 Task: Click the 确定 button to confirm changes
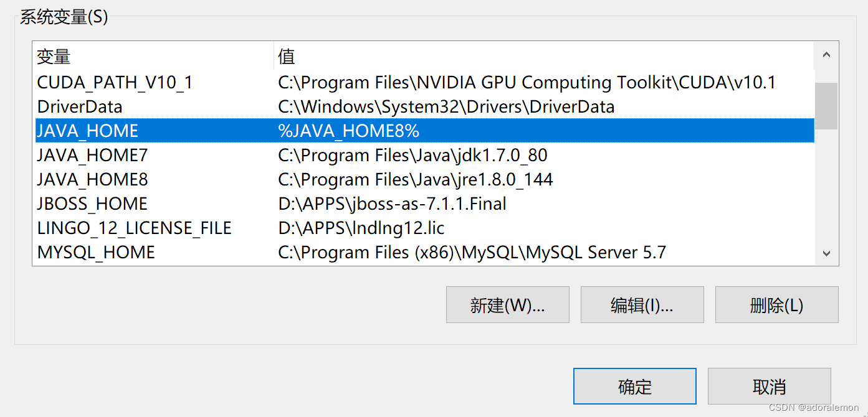634,386
